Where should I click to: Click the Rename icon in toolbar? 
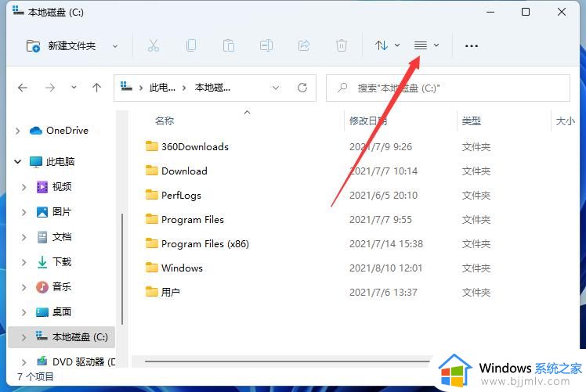click(266, 45)
